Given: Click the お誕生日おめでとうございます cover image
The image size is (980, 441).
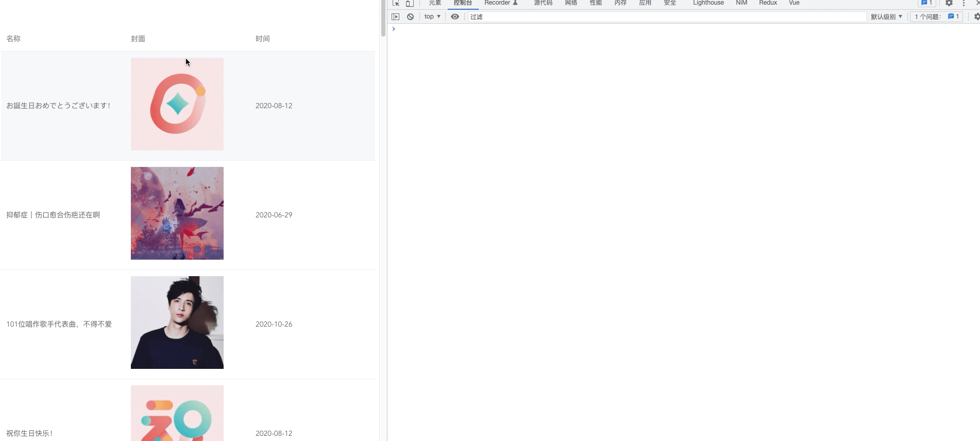Looking at the screenshot, I should coord(177,104).
